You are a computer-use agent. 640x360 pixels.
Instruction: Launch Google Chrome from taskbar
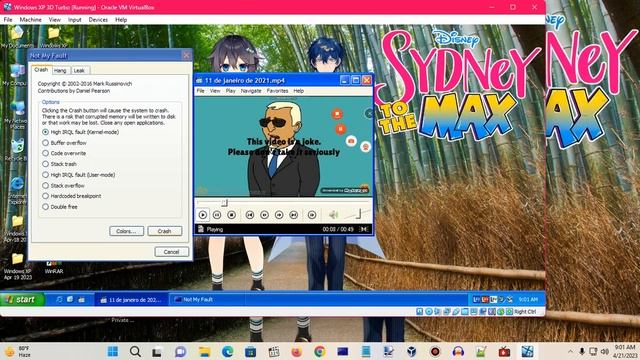tap(320, 351)
